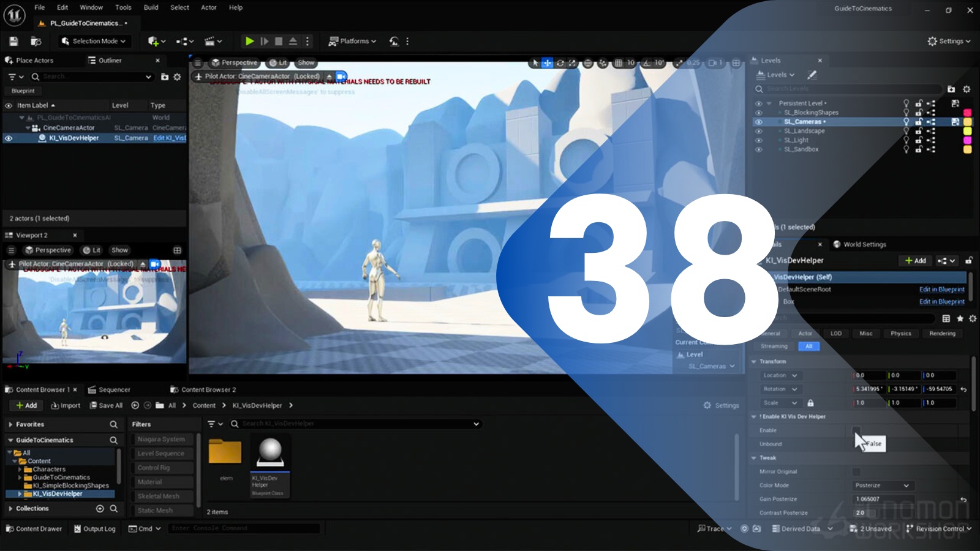Open the Actor menu
980x551 pixels.
pos(209,7)
